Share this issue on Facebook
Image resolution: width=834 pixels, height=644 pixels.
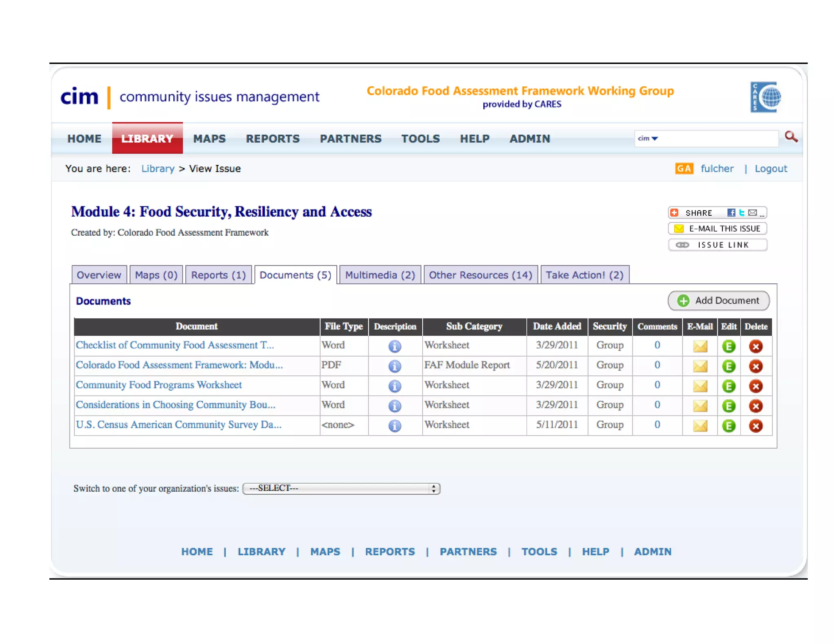[x=731, y=212]
